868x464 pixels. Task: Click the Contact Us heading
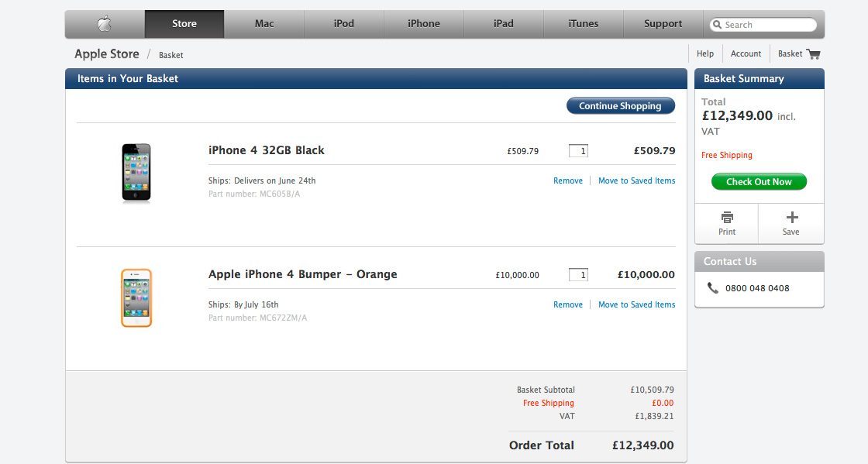click(730, 262)
